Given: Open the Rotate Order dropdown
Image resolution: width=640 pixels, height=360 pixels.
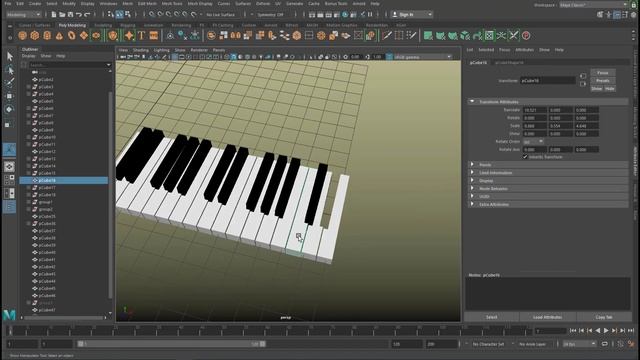Looking at the screenshot, I should click(533, 142).
